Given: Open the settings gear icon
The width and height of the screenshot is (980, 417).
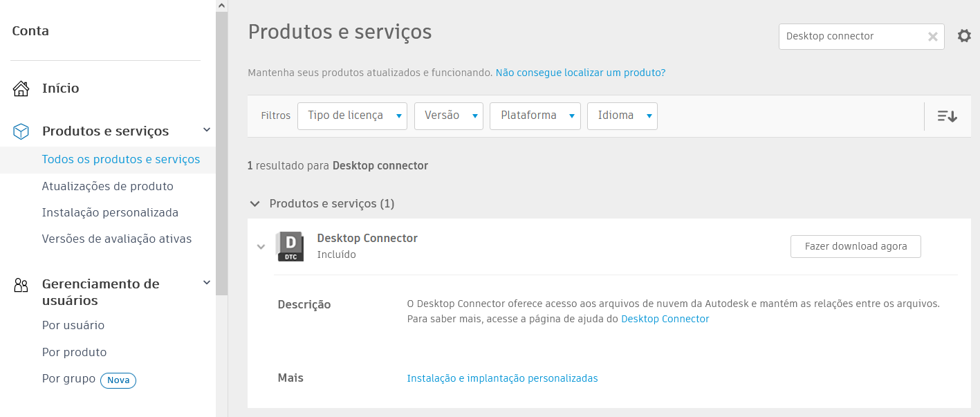Looking at the screenshot, I should 964,36.
